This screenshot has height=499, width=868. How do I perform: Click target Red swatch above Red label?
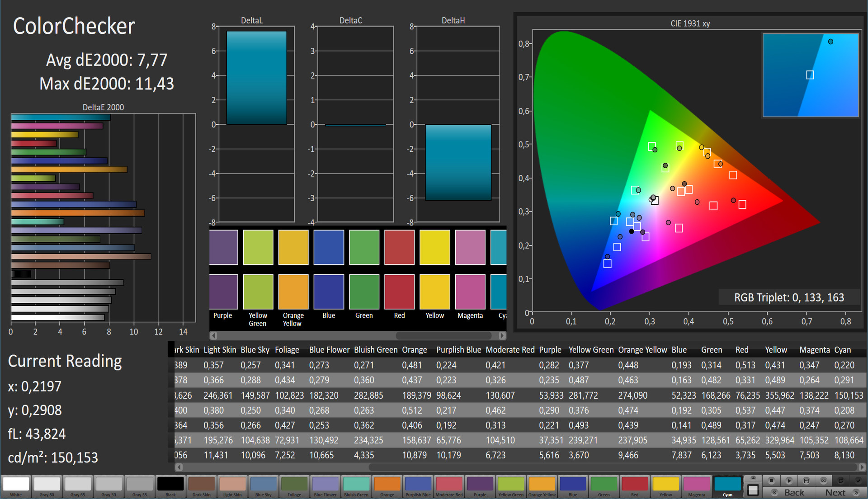(x=399, y=292)
